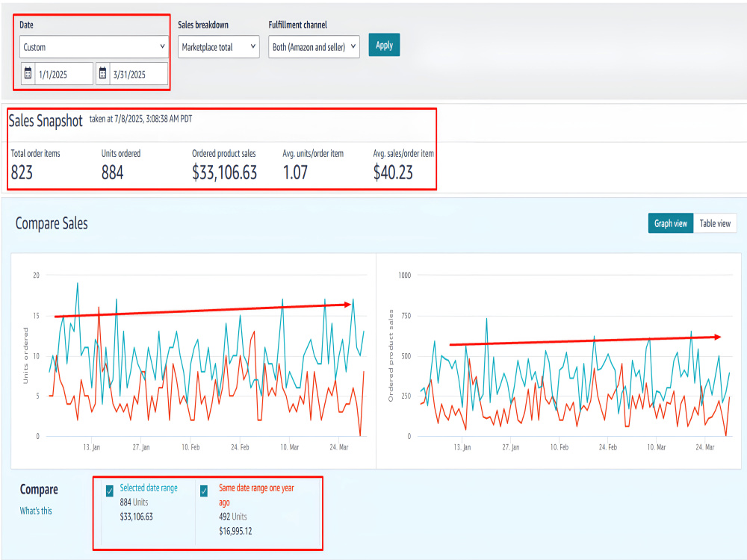Click the Same date range one year ago label

click(x=256, y=495)
